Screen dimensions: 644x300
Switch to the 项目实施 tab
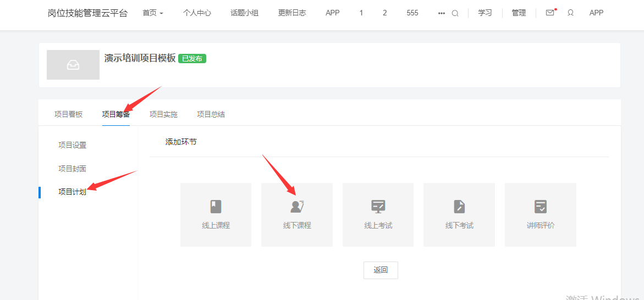point(163,114)
